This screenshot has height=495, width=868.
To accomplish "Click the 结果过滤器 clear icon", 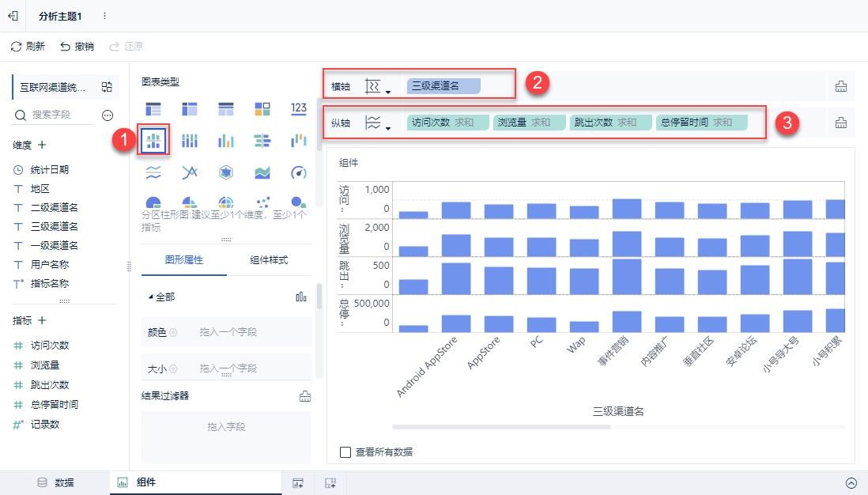I will (304, 396).
